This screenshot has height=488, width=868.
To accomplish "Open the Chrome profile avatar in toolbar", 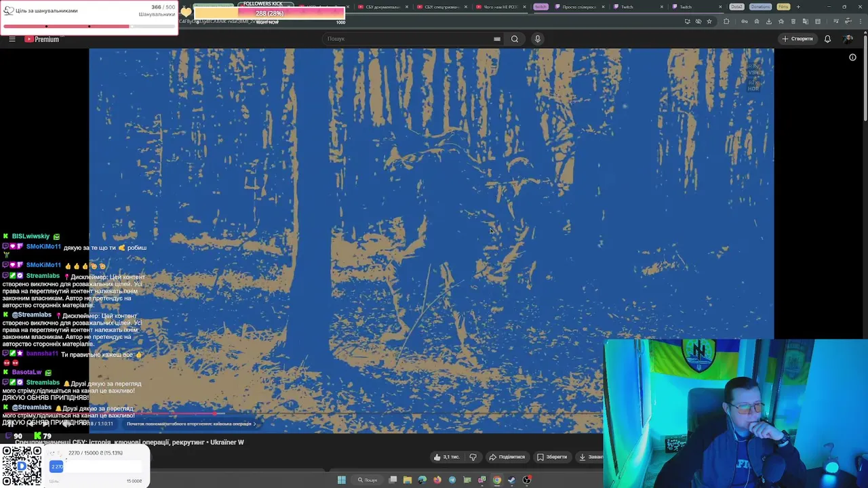I will pyautogui.click(x=848, y=21).
